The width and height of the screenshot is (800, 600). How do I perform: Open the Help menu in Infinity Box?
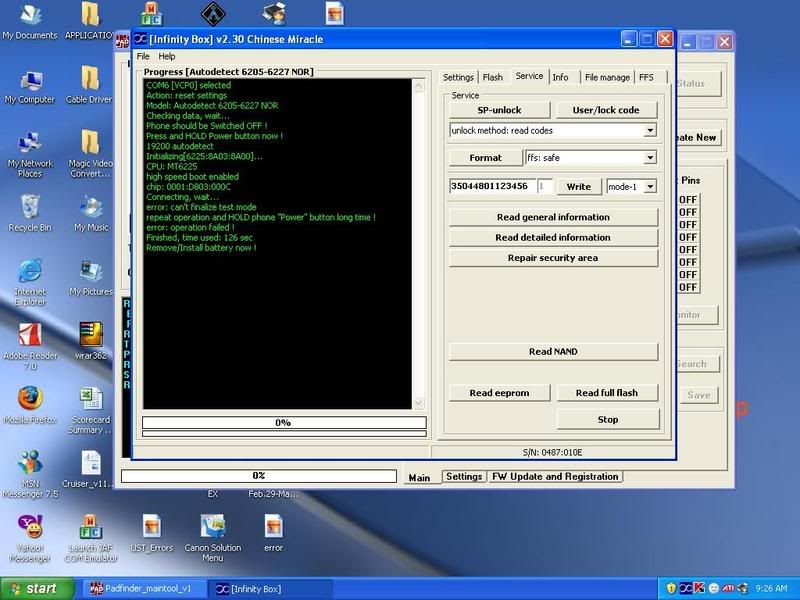coord(166,56)
